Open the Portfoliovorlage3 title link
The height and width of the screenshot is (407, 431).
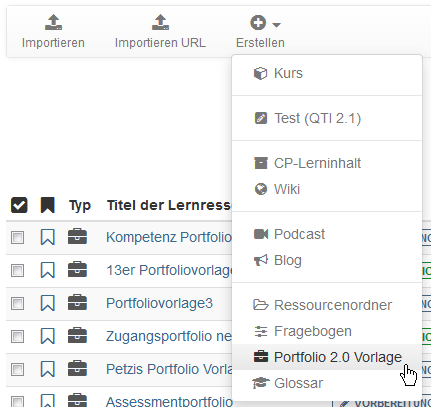(159, 303)
